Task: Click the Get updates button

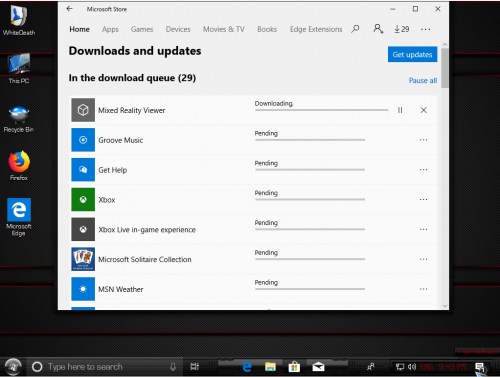Action: [x=412, y=54]
